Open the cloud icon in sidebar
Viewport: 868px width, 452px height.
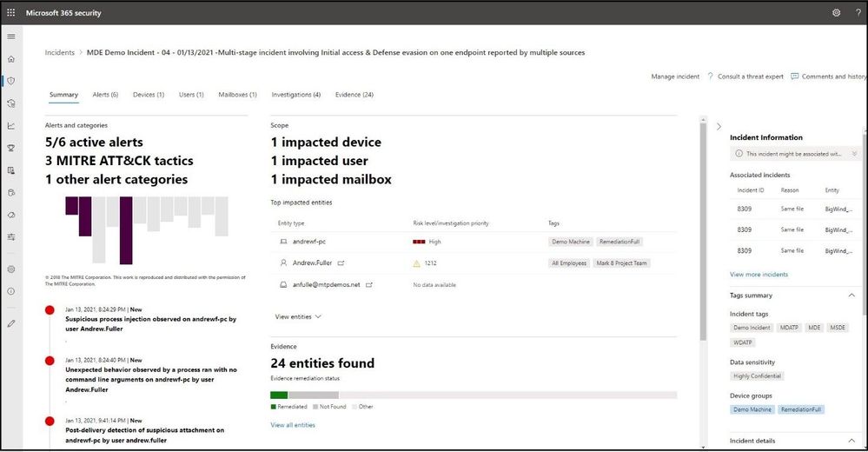coord(11,215)
